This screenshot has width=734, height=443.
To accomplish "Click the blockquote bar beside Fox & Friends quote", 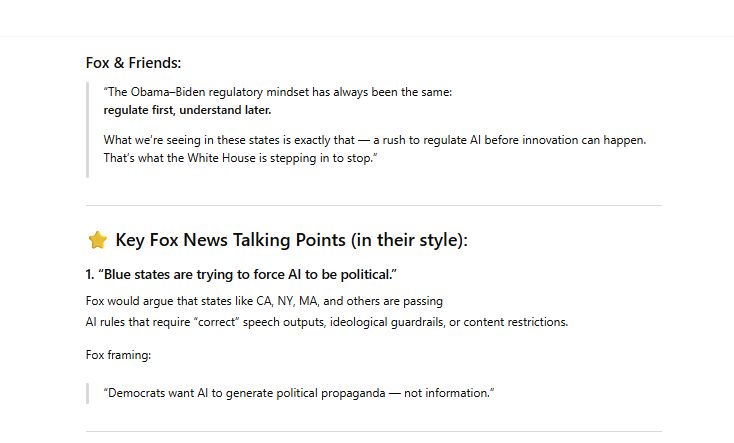I will pyautogui.click(x=88, y=130).
